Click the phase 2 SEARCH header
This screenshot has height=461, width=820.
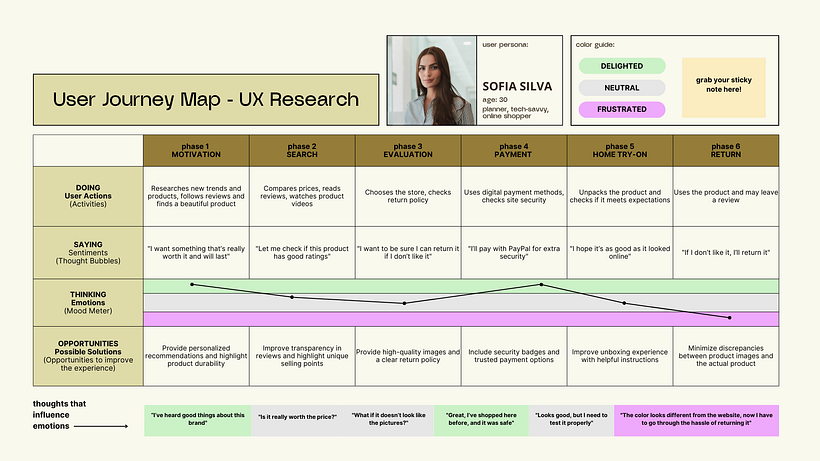(302, 151)
